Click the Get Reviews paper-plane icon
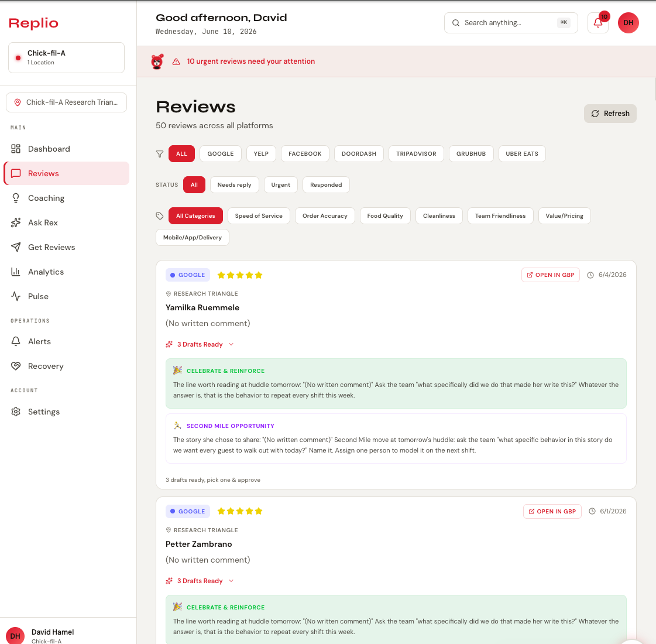 16,247
